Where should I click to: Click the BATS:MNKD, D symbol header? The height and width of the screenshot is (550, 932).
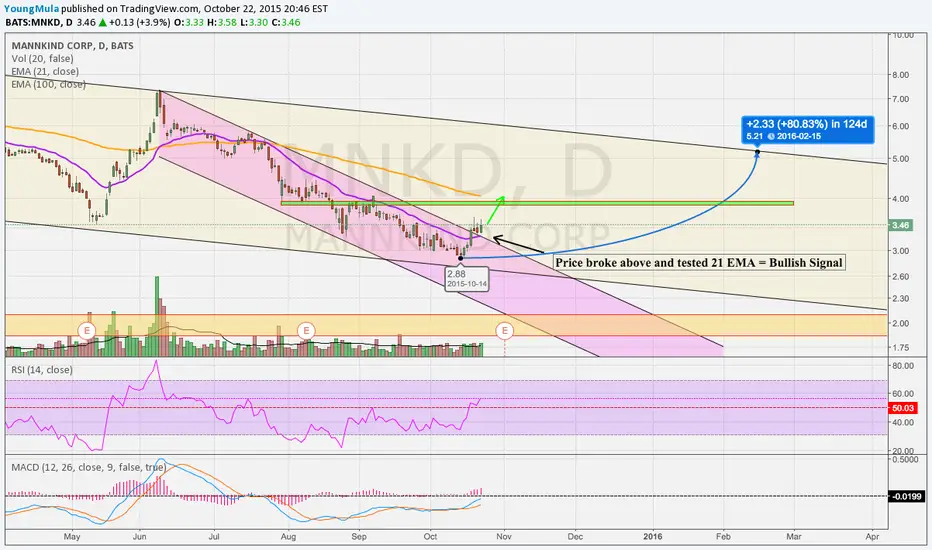39,23
